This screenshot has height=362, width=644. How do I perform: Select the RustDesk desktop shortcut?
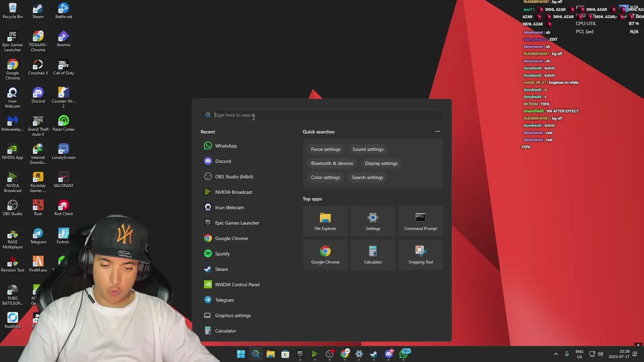[13, 321]
